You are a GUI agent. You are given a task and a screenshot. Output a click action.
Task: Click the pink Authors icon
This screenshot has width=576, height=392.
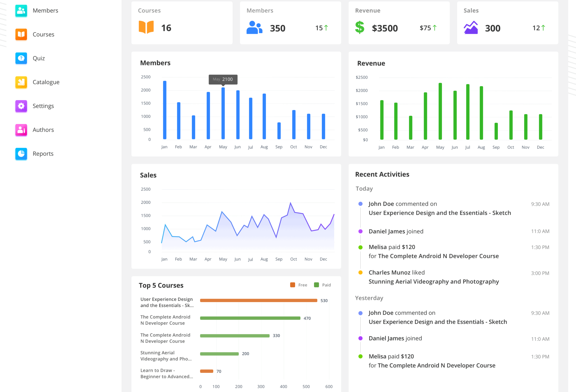pyautogui.click(x=21, y=130)
